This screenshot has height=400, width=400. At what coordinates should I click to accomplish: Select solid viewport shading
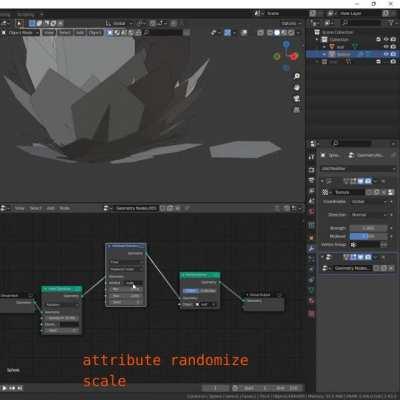point(277,33)
